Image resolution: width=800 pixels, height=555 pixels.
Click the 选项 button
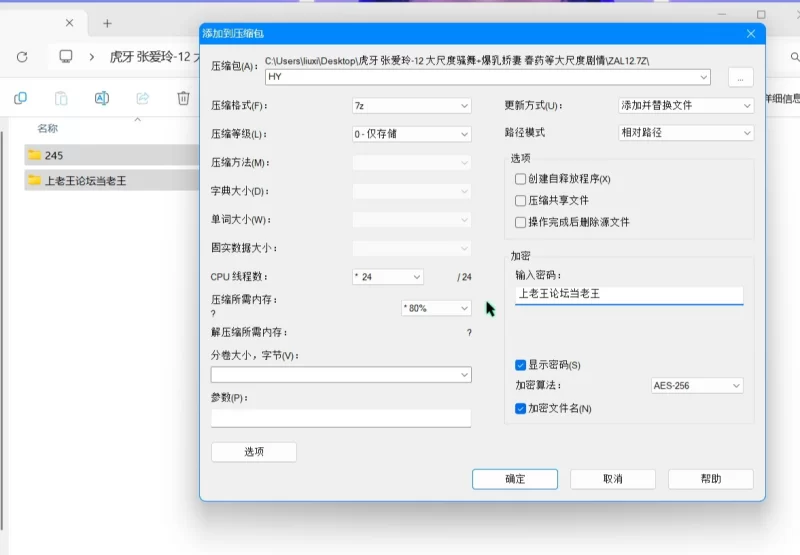pyautogui.click(x=254, y=452)
